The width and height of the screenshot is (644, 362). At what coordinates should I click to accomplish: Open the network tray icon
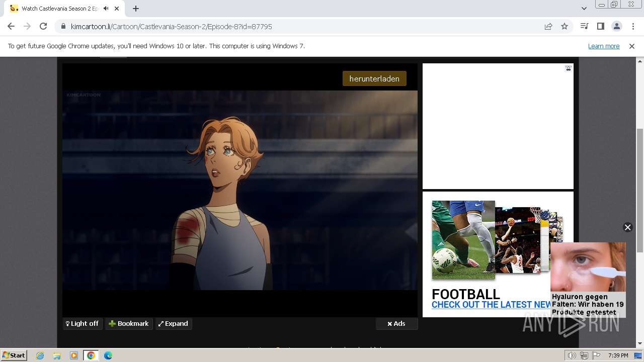pyautogui.click(x=584, y=355)
